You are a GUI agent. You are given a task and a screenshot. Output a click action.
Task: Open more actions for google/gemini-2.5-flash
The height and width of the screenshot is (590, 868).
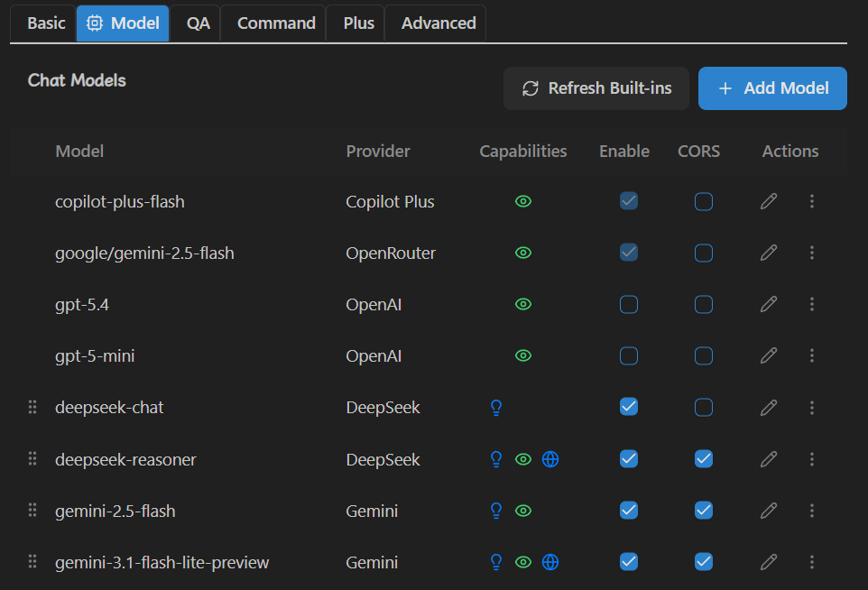[x=811, y=253]
